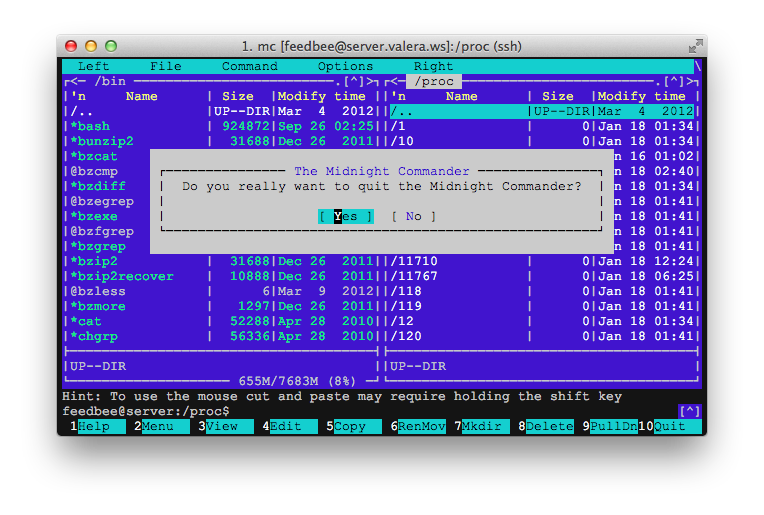Click the left panel forward arrow

(x=371, y=81)
